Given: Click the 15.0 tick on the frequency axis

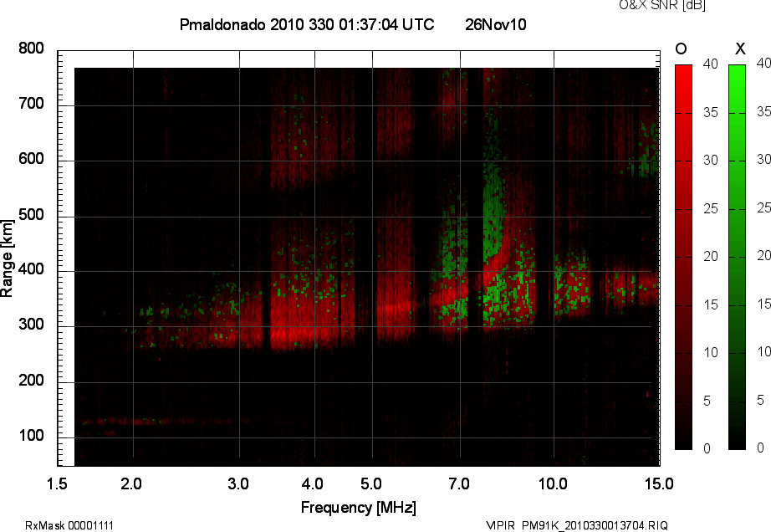Looking at the screenshot, I should click(x=659, y=483).
